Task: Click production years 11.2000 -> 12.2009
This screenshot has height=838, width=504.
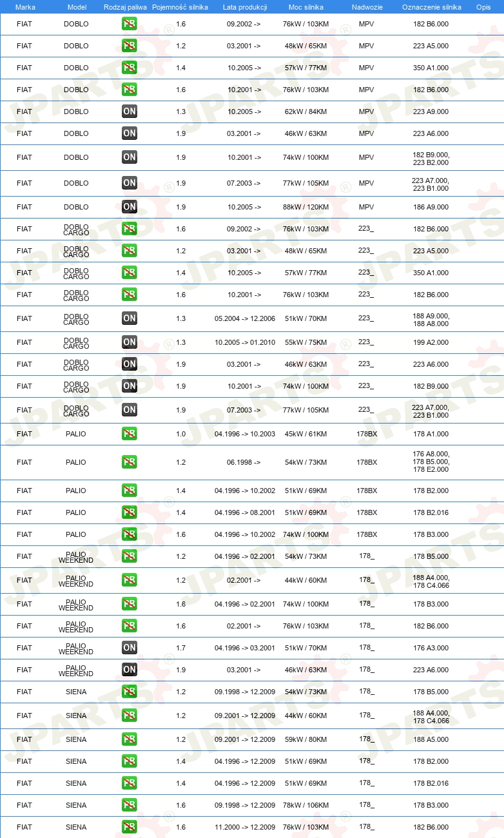Action: click(x=244, y=827)
